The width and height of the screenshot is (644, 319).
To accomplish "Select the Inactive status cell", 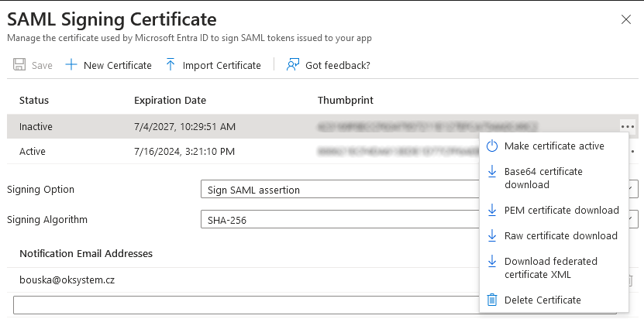I will click(36, 127).
